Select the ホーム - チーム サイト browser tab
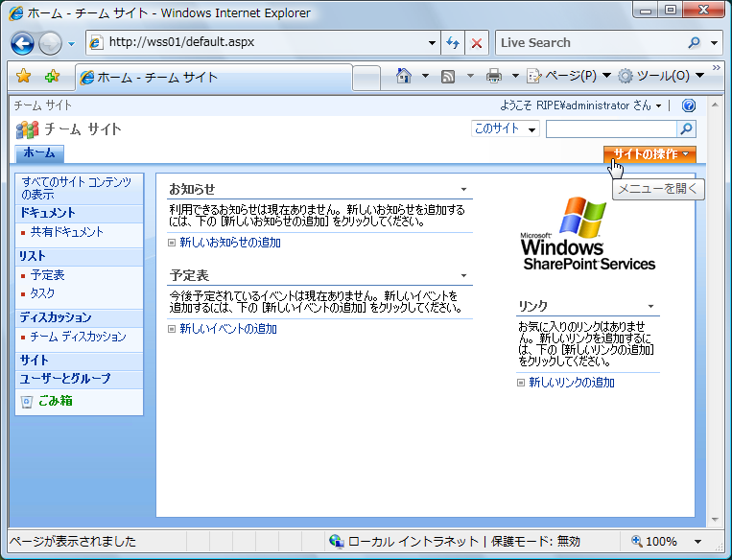The height and width of the screenshot is (560, 732). [x=213, y=77]
